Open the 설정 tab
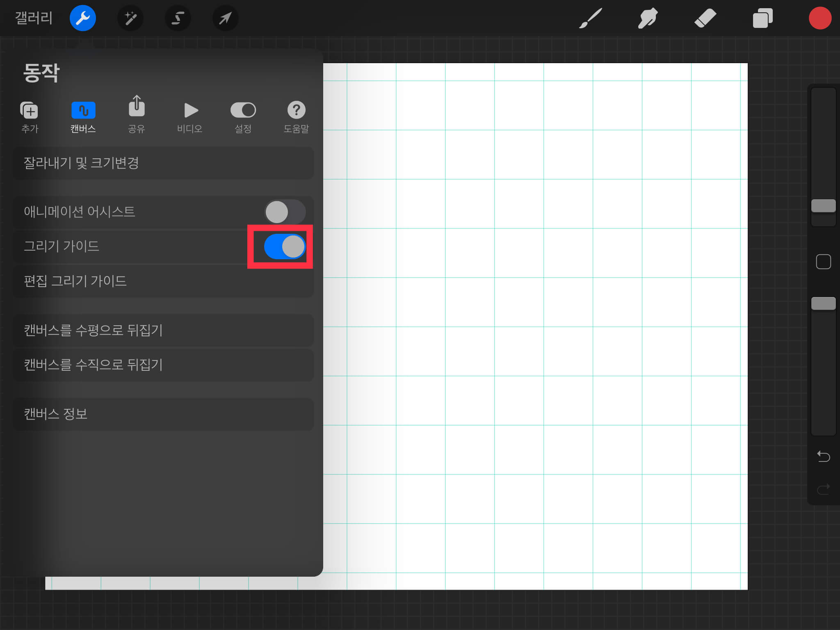The image size is (840, 630). pyautogui.click(x=243, y=117)
